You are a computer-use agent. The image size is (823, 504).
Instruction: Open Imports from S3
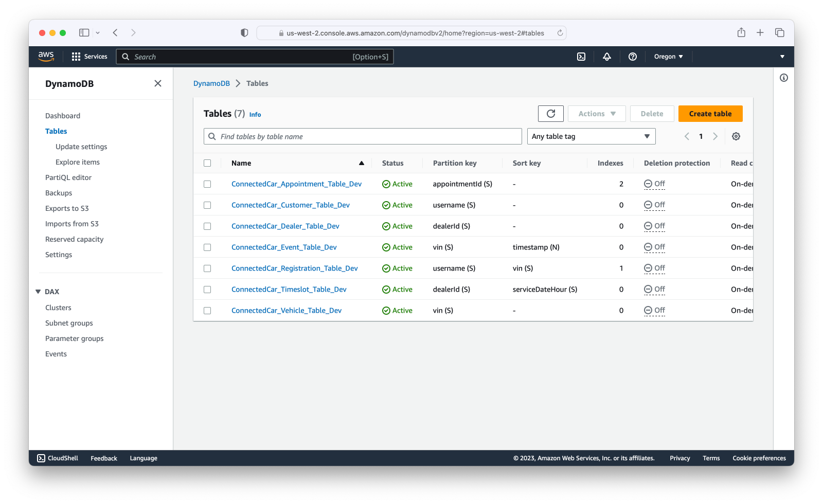[72, 224]
